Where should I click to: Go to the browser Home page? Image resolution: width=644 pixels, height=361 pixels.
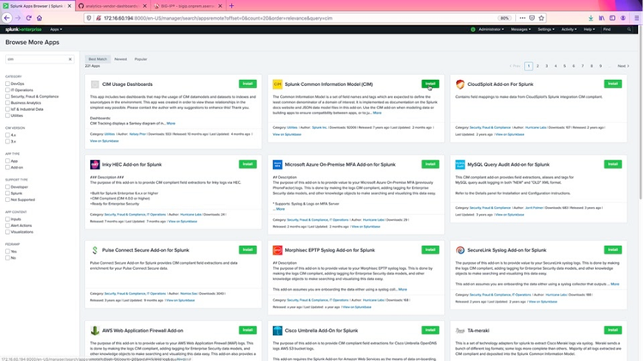click(39, 18)
